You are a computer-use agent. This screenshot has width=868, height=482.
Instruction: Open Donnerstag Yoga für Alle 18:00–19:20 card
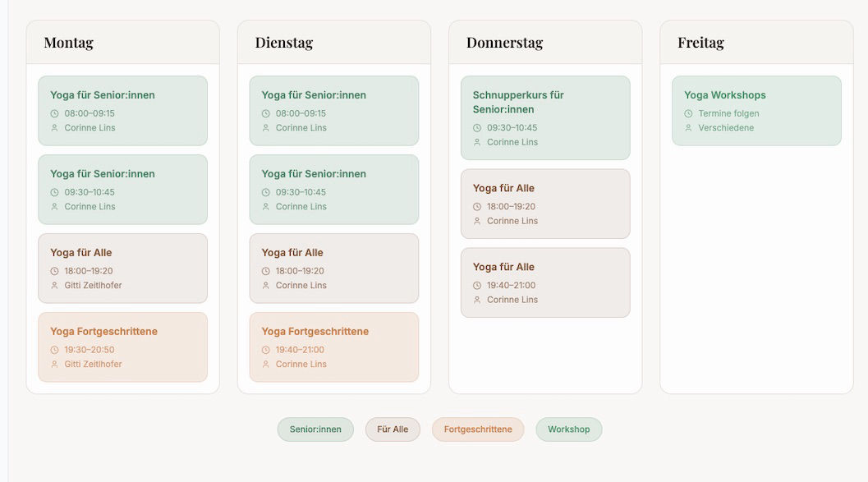(x=545, y=204)
